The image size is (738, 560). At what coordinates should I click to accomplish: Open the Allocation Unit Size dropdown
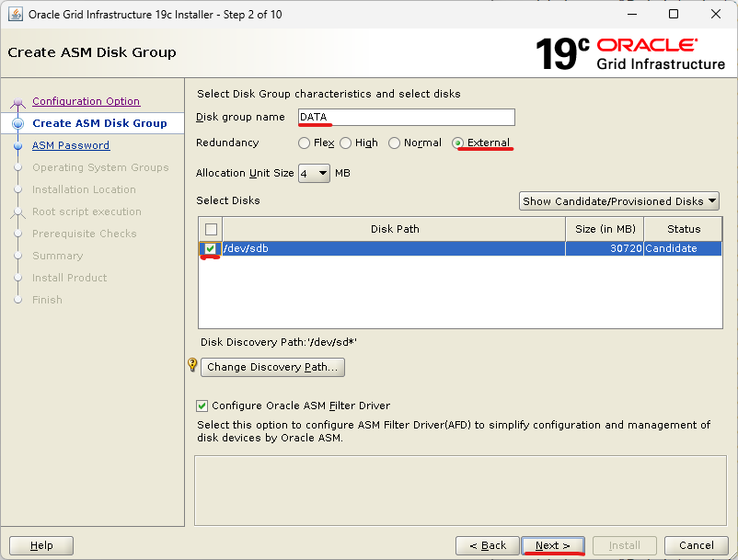click(x=314, y=173)
